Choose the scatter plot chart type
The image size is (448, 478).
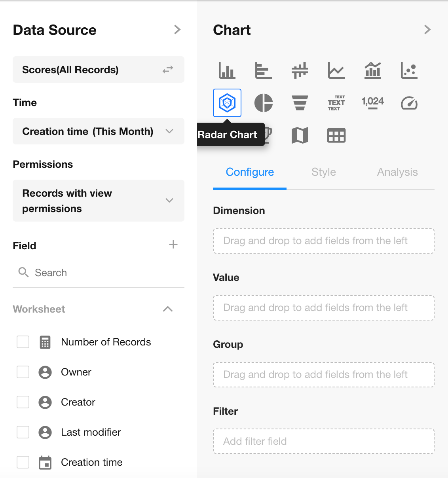coord(409,70)
